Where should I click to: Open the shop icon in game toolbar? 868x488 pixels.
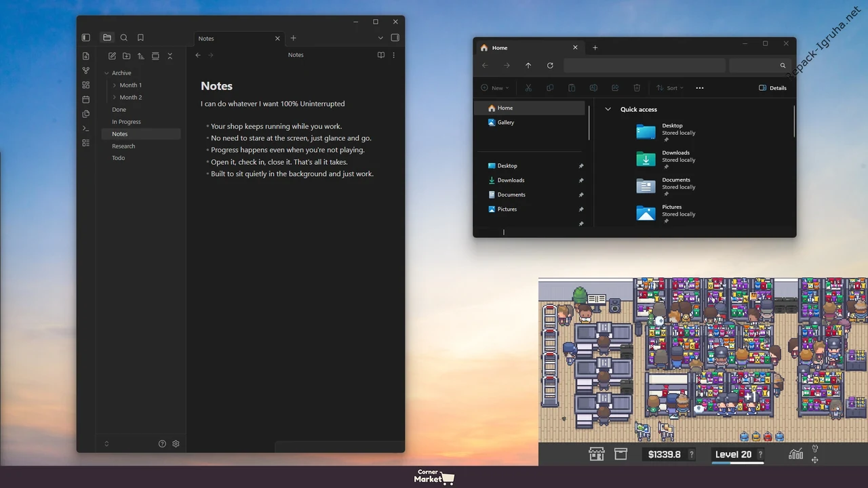click(x=597, y=454)
